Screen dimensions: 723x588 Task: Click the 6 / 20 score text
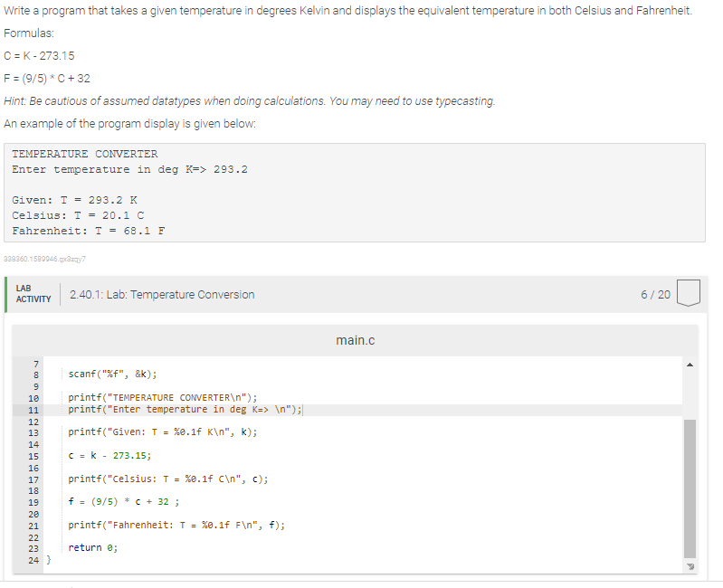pyautogui.click(x=655, y=295)
